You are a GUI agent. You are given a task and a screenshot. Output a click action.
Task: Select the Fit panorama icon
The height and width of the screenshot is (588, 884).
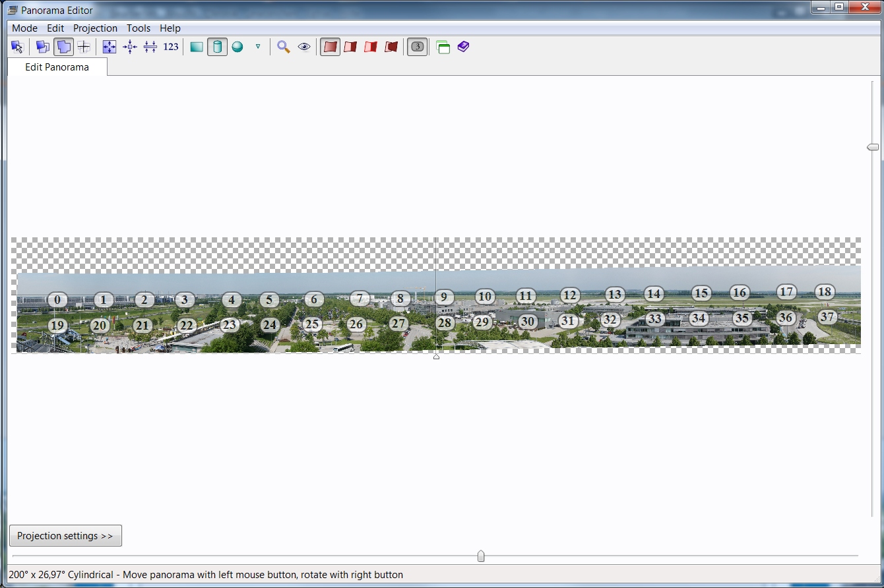pyautogui.click(x=110, y=47)
